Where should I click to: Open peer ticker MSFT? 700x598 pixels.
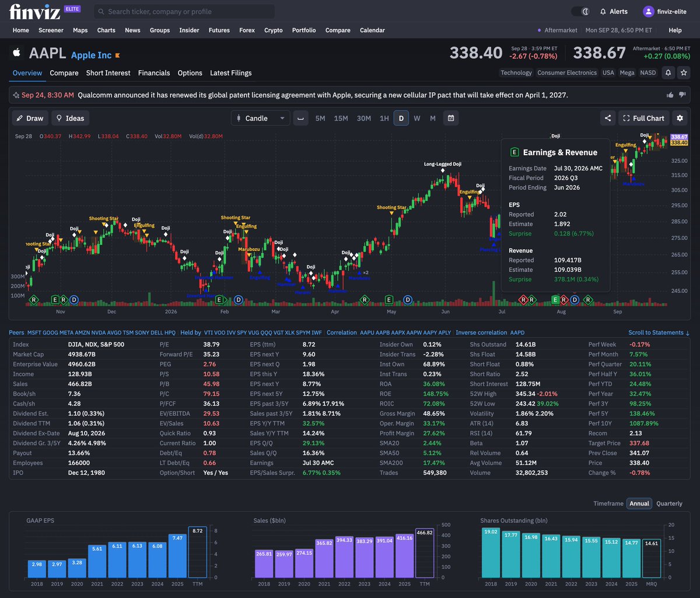pos(34,333)
